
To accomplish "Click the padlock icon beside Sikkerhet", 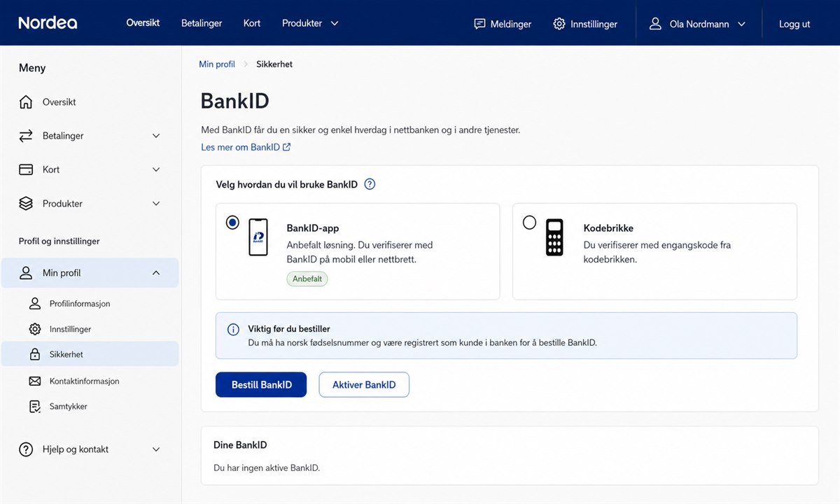I will coord(35,354).
